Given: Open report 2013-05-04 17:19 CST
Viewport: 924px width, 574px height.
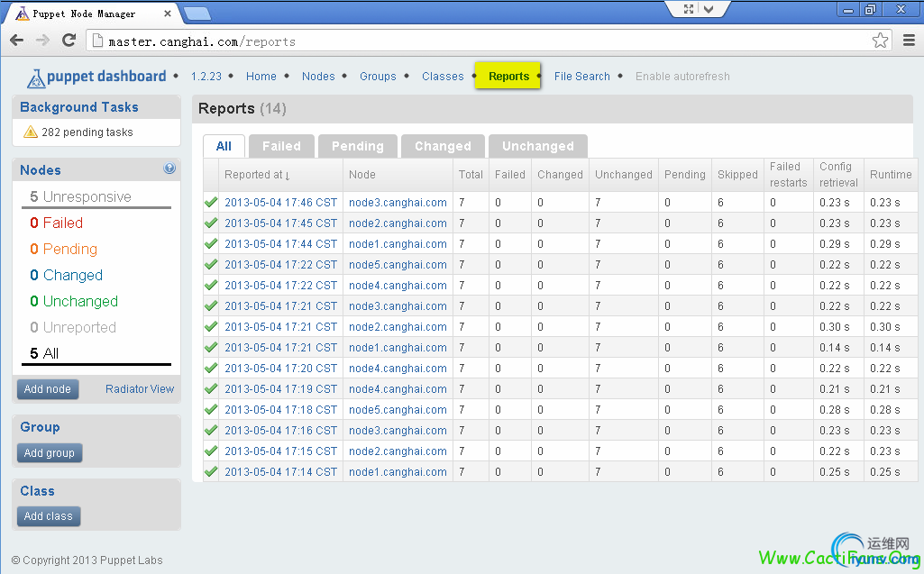Looking at the screenshot, I should click(x=280, y=389).
